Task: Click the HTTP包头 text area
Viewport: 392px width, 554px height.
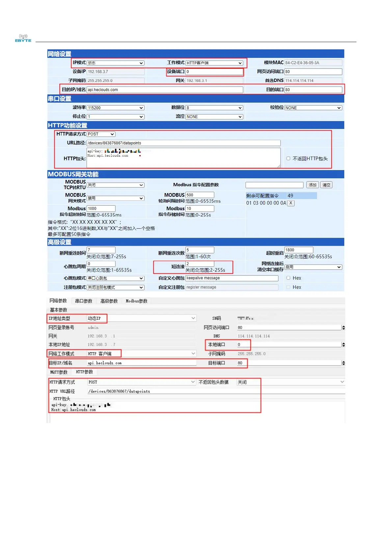Action: click(184, 158)
